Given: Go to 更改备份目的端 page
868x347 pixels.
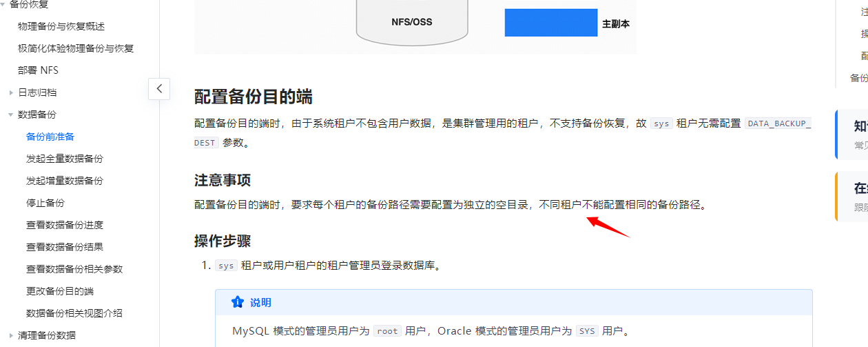Looking at the screenshot, I should 60,291.
